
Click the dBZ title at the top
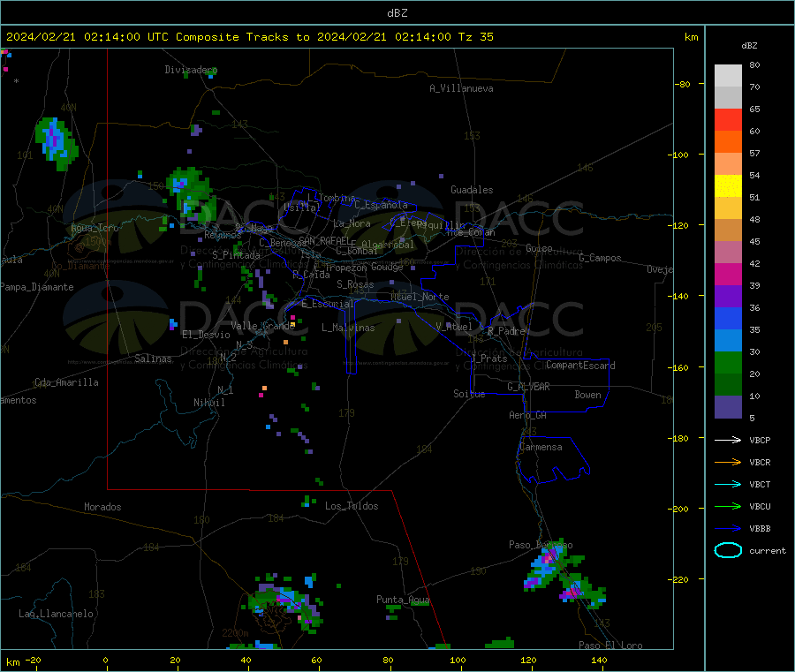pos(397,13)
